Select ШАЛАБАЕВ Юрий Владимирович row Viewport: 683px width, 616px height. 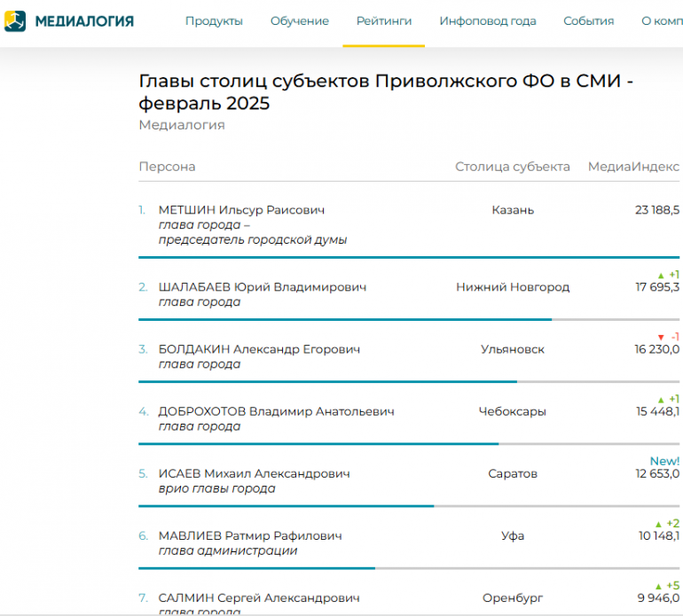[x=262, y=287]
